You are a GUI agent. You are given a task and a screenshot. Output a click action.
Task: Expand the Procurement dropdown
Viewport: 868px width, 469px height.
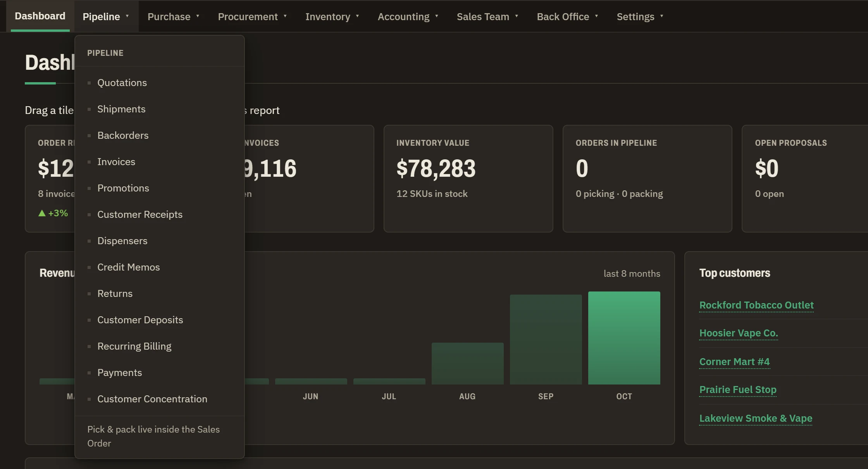click(x=252, y=17)
